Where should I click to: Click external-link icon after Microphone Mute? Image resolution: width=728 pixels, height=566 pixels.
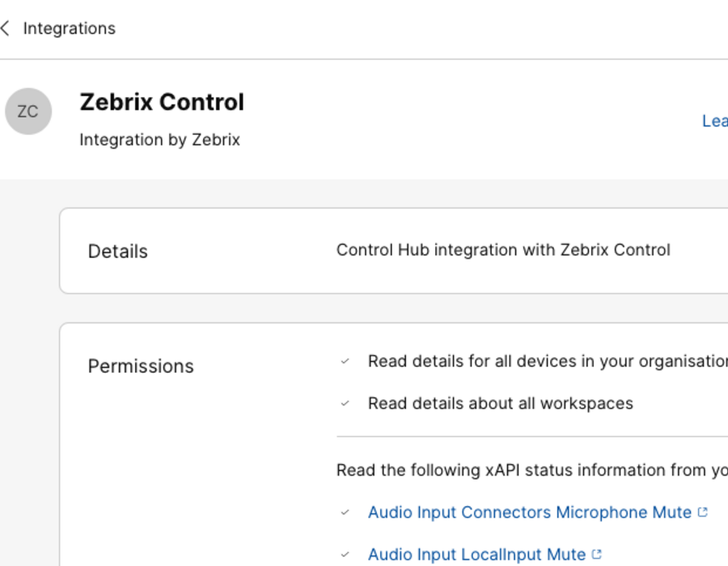(x=703, y=512)
